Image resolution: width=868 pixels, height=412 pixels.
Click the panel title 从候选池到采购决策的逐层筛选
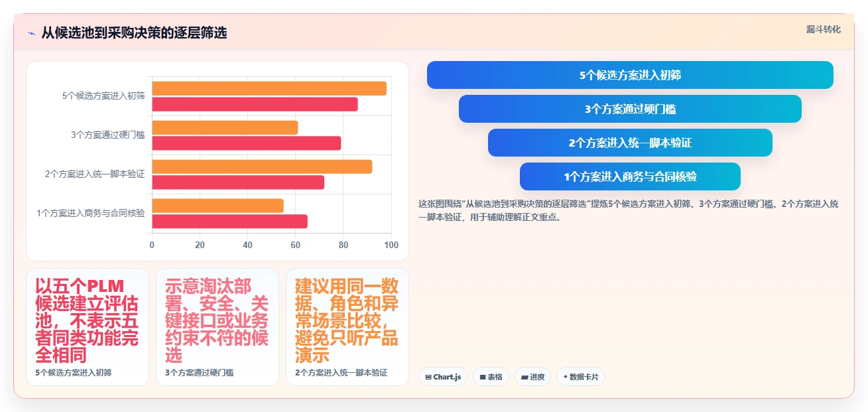(x=134, y=33)
